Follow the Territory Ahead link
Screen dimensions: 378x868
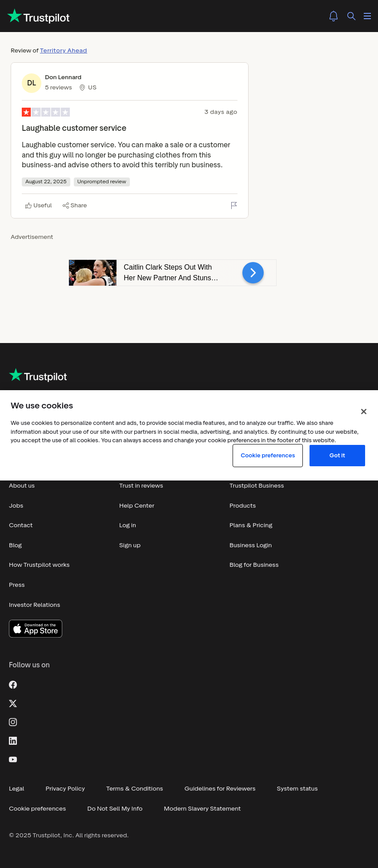(64, 51)
